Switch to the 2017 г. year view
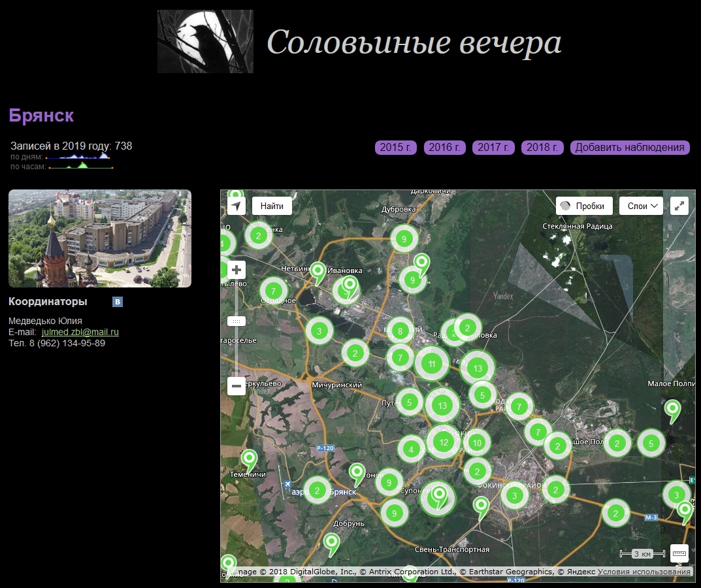The image size is (701, 588). tap(493, 148)
